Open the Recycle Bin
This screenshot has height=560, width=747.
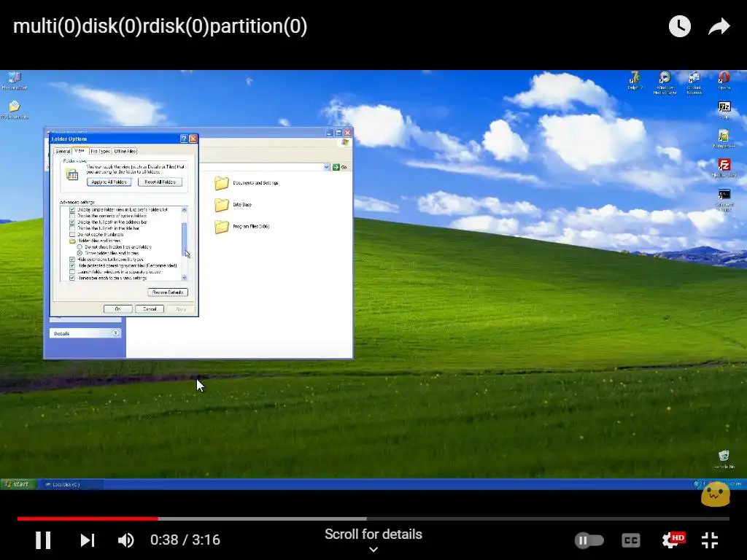[x=724, y=459]
